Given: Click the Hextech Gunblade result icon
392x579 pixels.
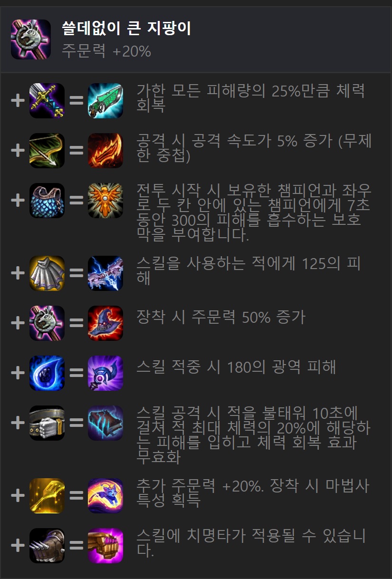Looking at the screenshot, I should 105,101.
